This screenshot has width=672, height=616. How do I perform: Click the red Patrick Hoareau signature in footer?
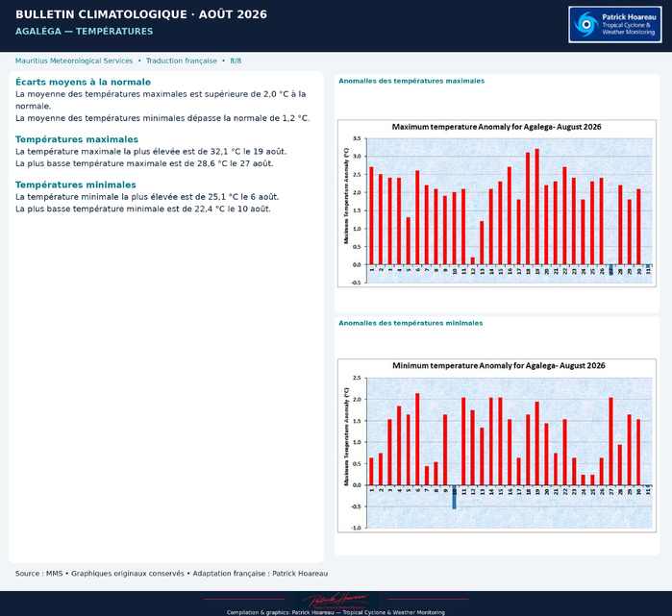click(336, 601)
